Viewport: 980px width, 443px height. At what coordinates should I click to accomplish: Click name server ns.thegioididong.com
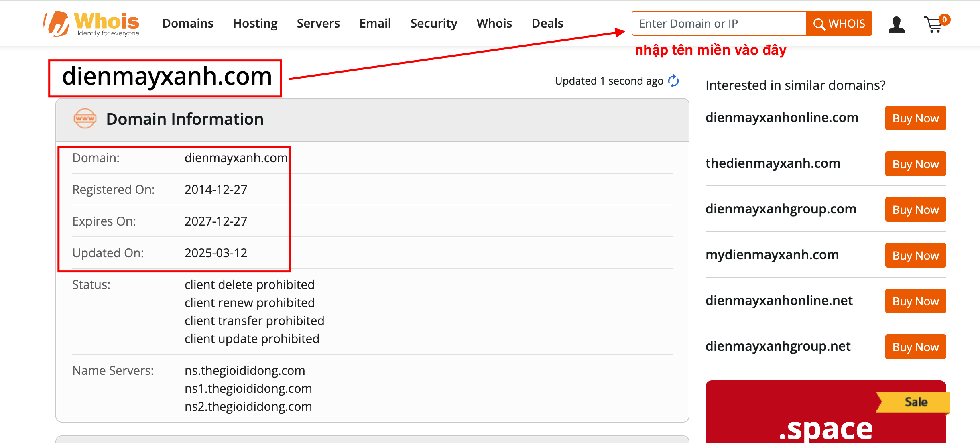point(245,370)
